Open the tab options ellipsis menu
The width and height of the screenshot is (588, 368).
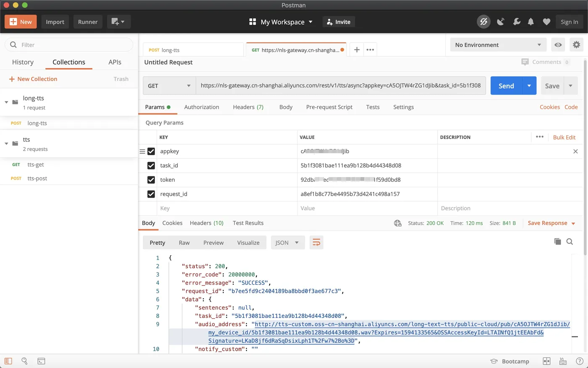pos(370,50)
